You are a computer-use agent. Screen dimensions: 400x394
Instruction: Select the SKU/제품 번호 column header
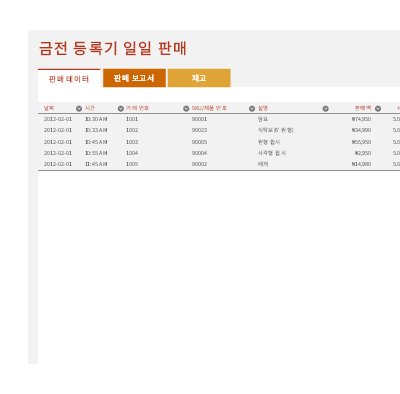[x=209, y=108]
